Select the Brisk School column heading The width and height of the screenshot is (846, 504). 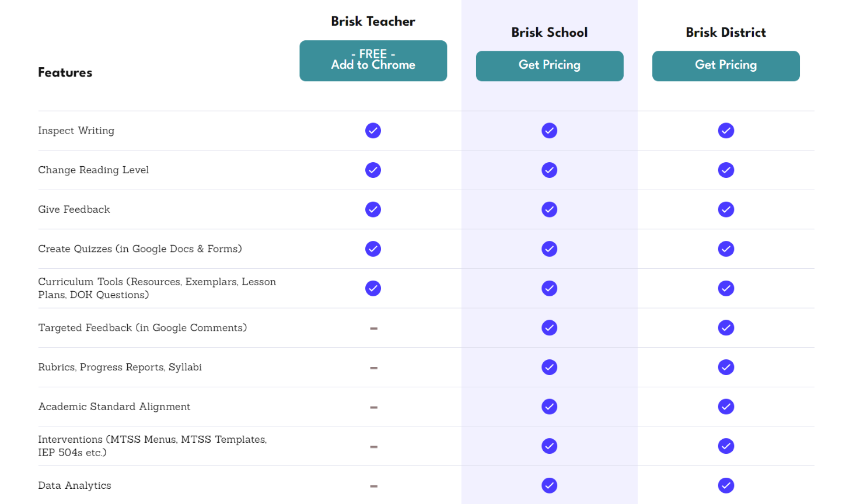[x=549, y=33]
